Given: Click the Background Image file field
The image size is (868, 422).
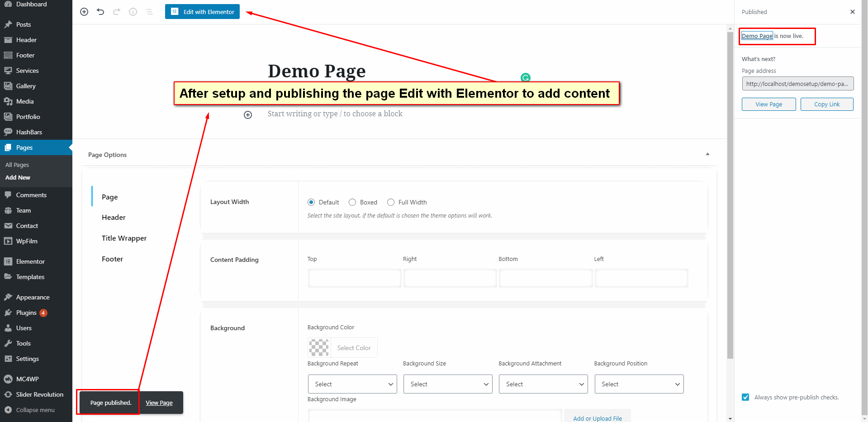Looking at the screenshot, I should [435, 416].
